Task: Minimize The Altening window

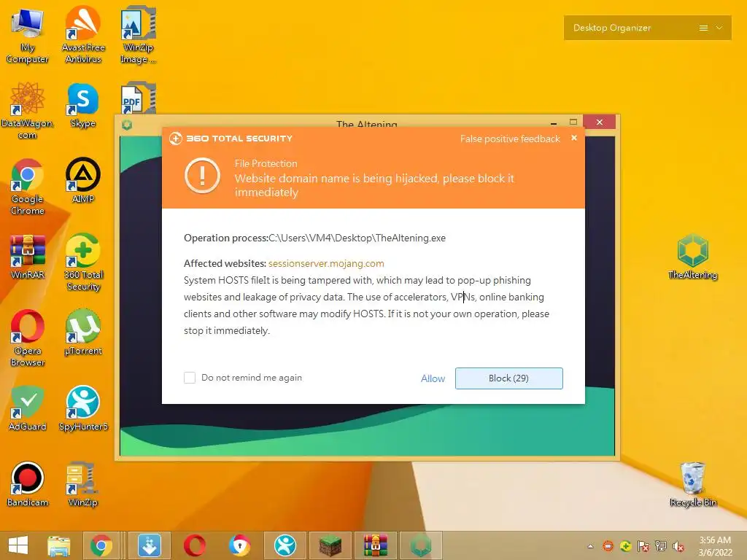Action: [x=554, y=122]
